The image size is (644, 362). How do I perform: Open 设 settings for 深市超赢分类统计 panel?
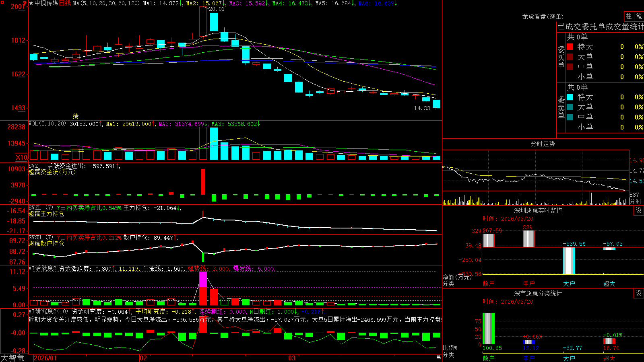[639, 293]
